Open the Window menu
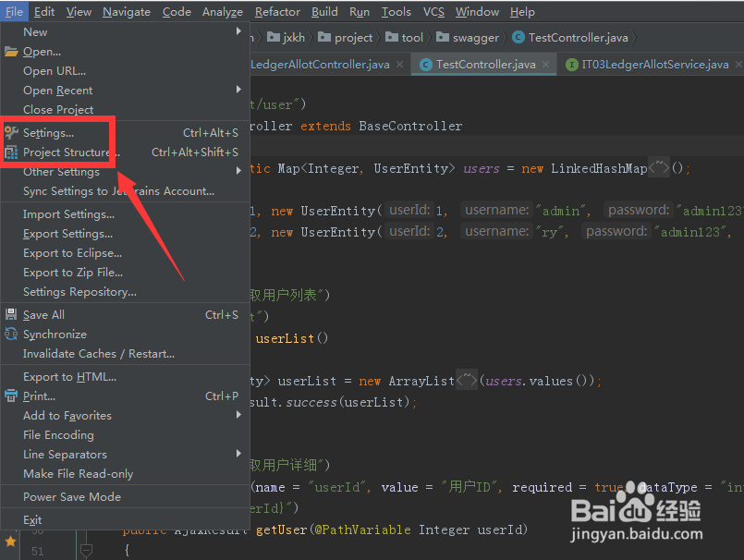This screenshot has width=744, height=560. coord(477,12)
